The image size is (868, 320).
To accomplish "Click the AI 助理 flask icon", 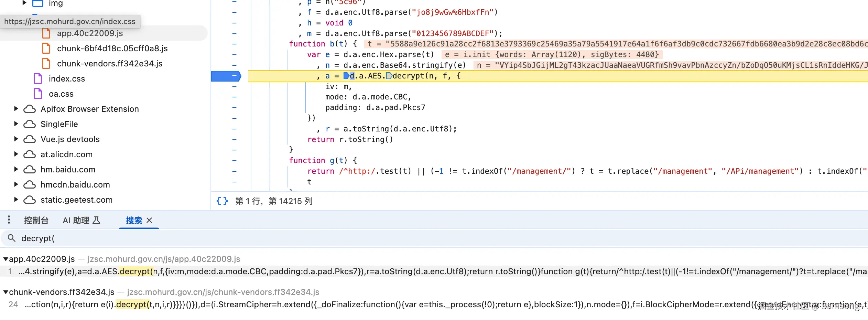I will (97, 220).
